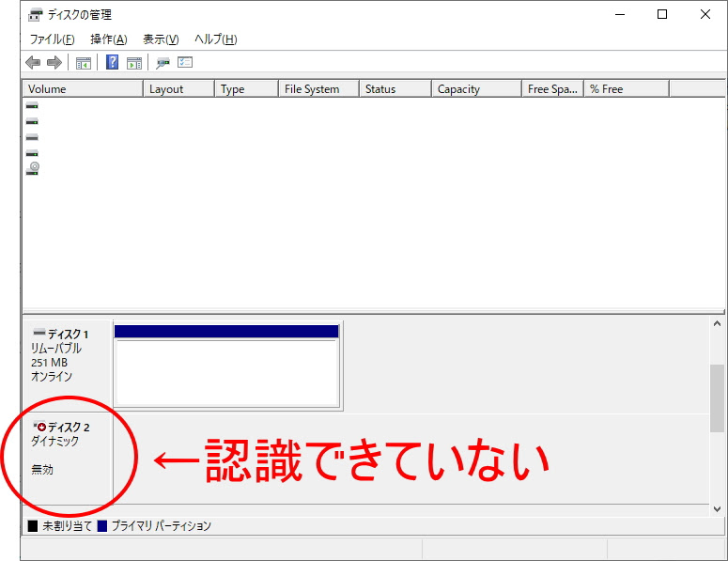Click the Back arrow toolbar icon

(x=33, y=62)
